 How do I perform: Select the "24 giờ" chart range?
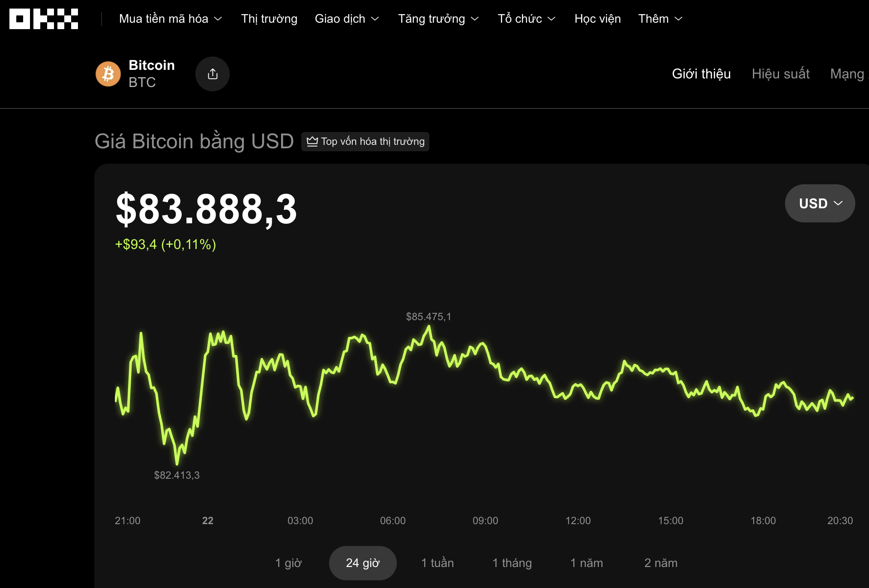363,563
